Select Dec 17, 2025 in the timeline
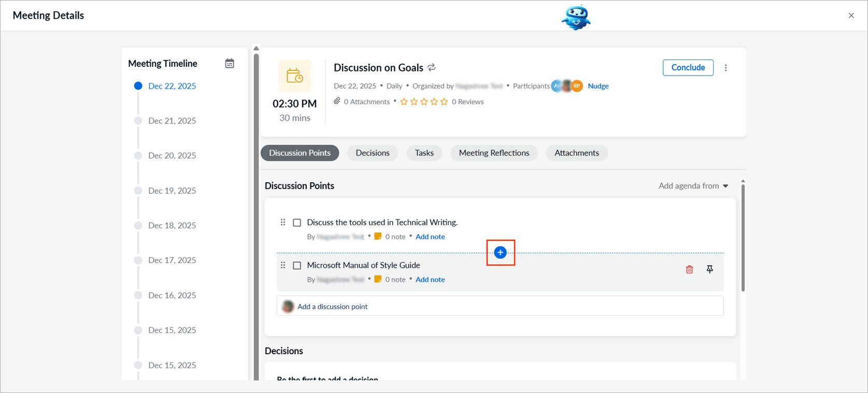 (x=172, y=260)
